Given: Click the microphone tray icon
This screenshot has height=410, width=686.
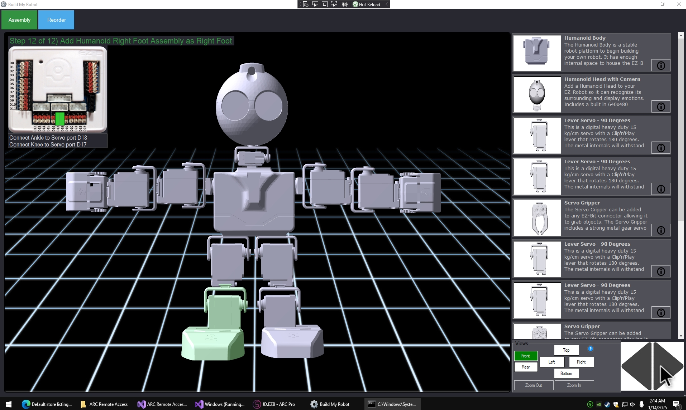Looking at the screenshot, I should click(x=642, y=404).
